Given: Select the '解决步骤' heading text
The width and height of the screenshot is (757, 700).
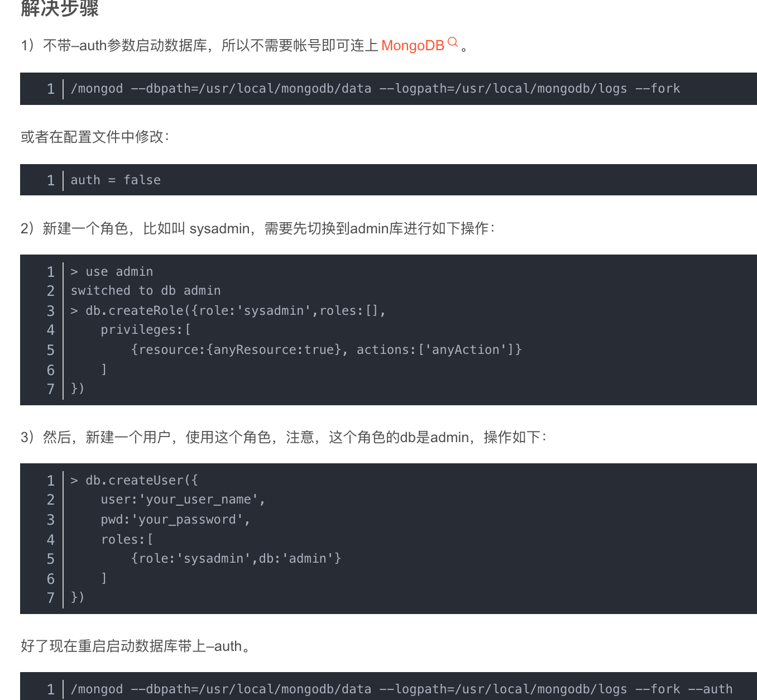Looking at the screenshot, I should click(x=60, y=8).
